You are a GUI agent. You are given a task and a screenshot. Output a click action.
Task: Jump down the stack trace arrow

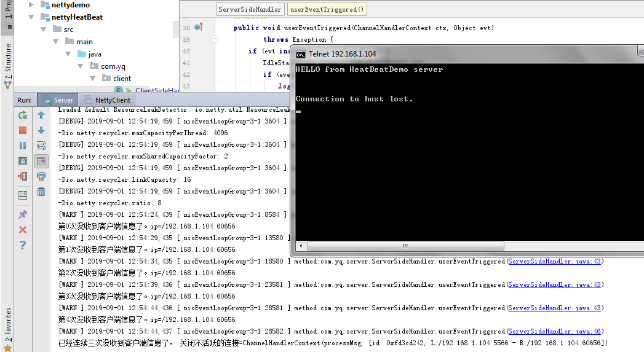(41, 130)
